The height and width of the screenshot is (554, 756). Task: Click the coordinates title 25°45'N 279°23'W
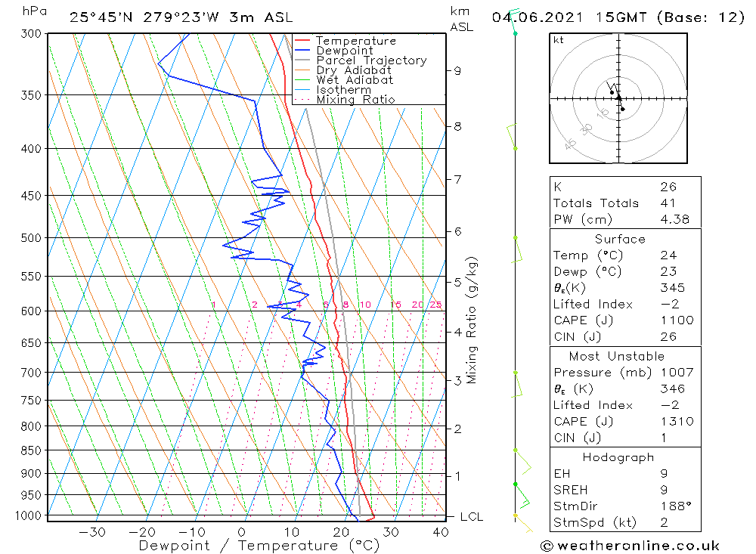(144, 17)
